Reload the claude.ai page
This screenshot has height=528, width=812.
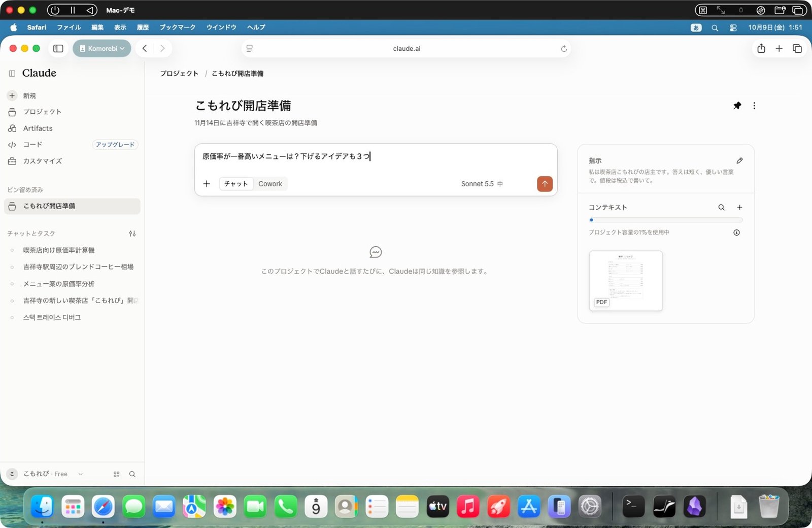pyautogui.click(x=563, y=49)
